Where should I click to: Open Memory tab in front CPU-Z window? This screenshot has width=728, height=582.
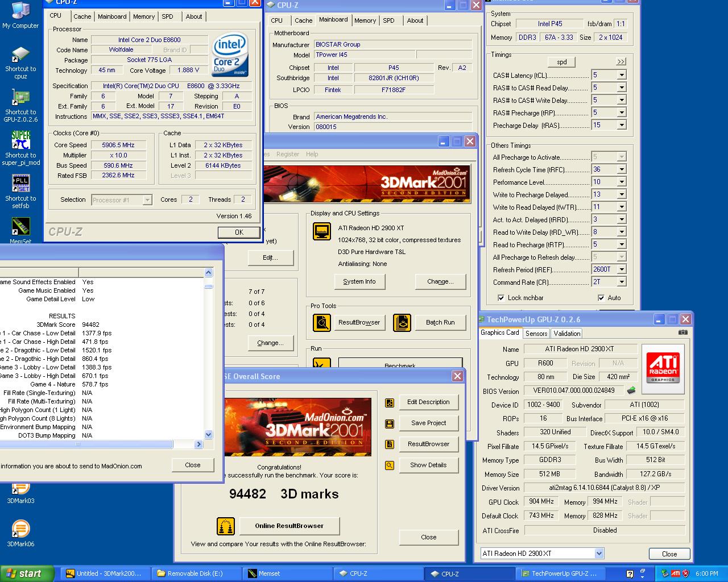coord(144,16)
